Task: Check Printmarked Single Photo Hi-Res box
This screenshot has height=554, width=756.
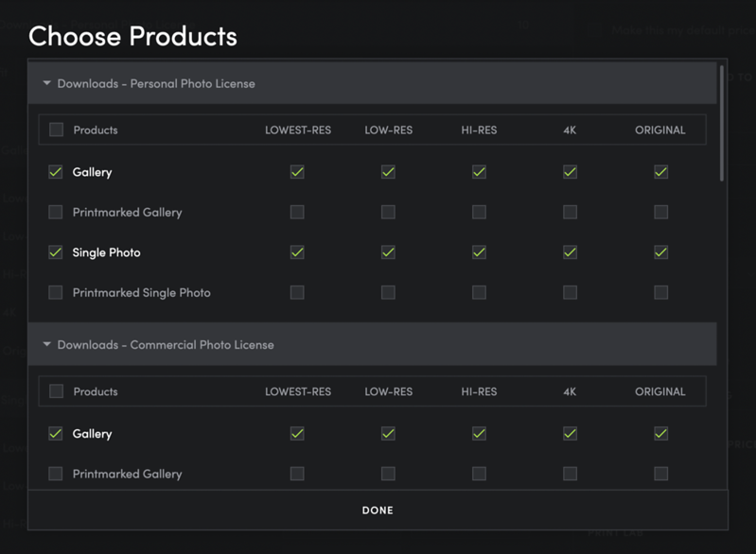Action: pyautogui.click(x=479, y=292)
